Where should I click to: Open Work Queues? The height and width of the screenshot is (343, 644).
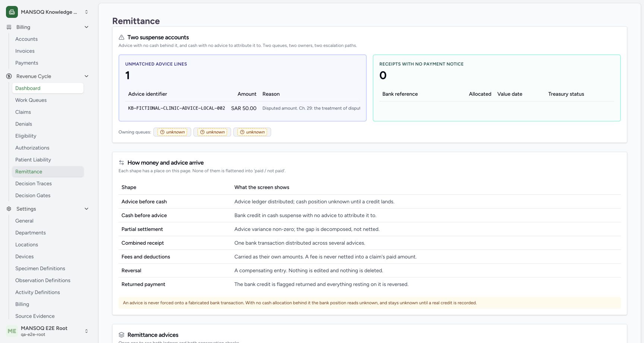point(48,100)
